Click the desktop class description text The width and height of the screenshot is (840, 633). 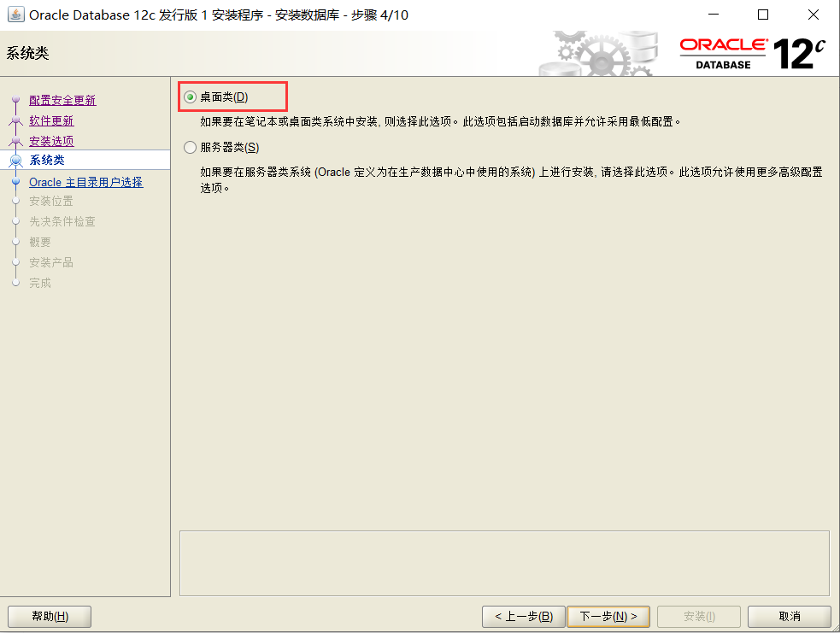click(440, 121)
